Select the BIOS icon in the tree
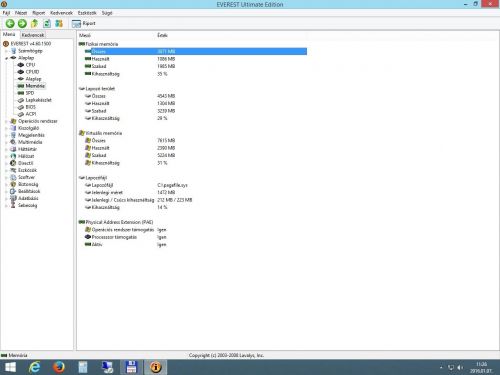Viewport: 500px width, 375px height. point(21,107)
